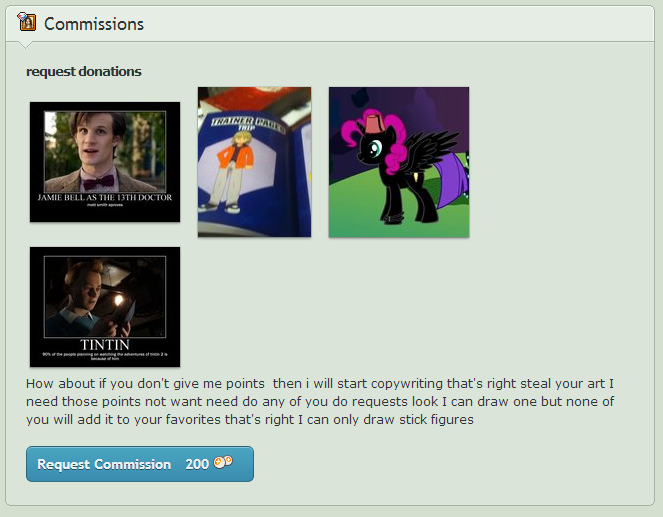Open the Jamie Bell 13th Doctor thumbnail
This screenshot has width=663, height=517.
105,162
